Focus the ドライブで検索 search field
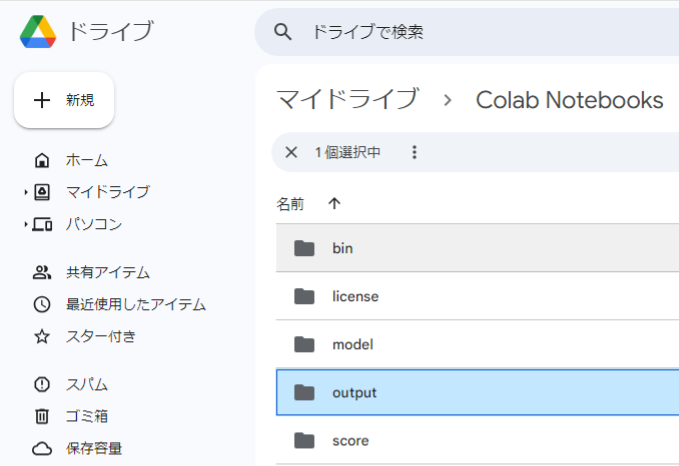The height and width of the screenshot is (466, 679). (x=467, y=32)
